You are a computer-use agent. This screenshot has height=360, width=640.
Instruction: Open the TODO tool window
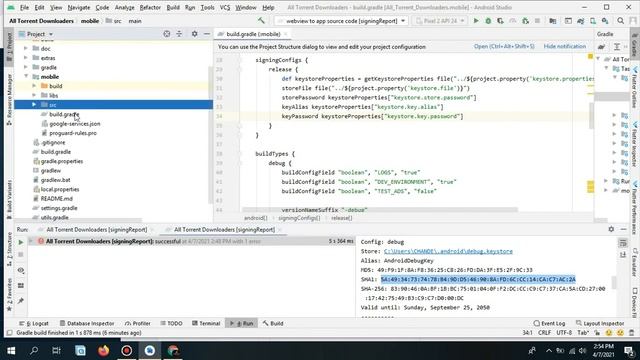coord(171,323)
